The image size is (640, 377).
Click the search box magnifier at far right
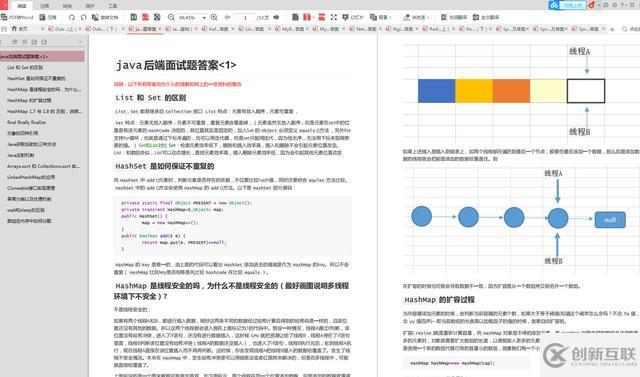pos(624,29)
